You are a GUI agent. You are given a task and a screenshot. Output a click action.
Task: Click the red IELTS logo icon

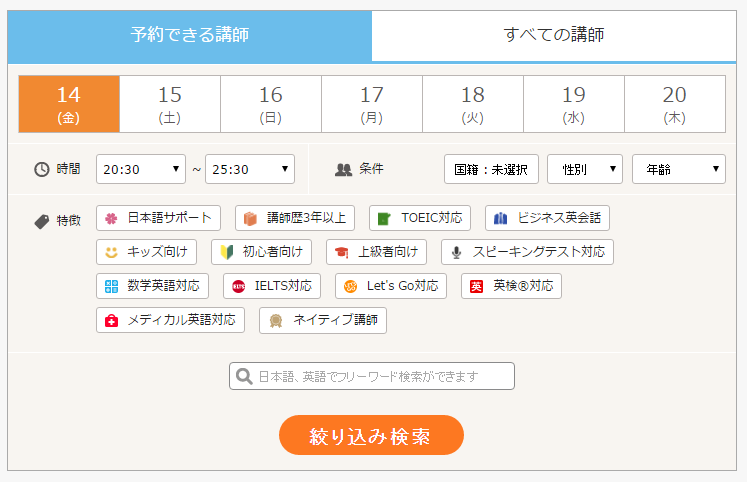point(238,286)
